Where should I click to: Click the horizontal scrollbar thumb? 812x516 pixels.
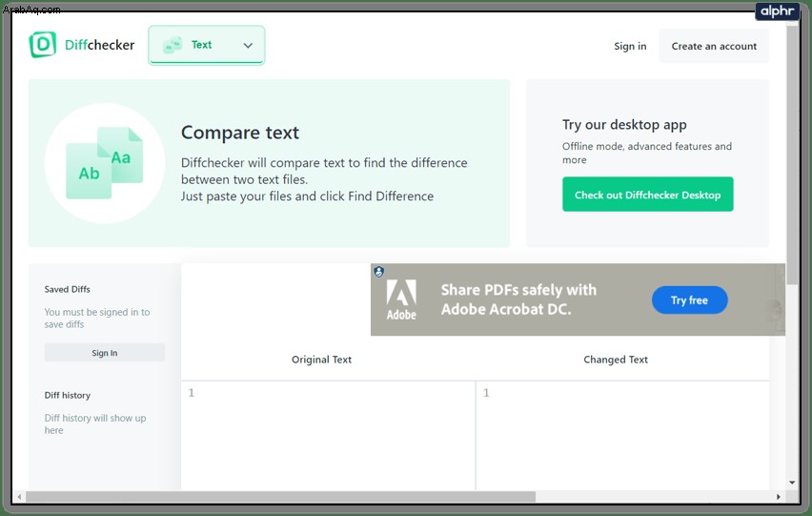click(x=280, y=497)
